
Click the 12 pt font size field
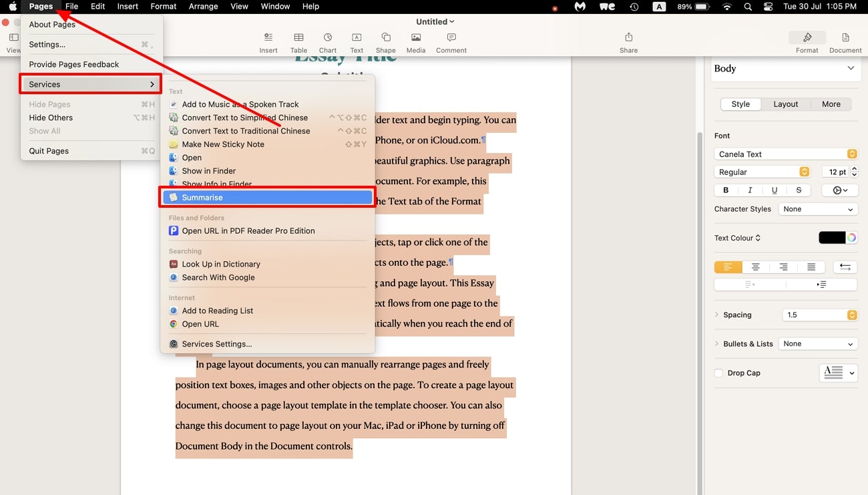coord(835,172)
